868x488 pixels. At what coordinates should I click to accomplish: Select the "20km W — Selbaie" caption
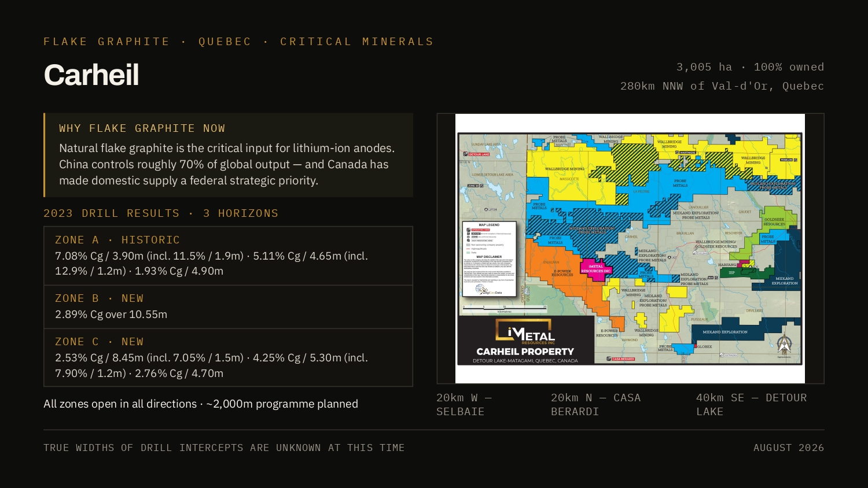click(464, 405)
